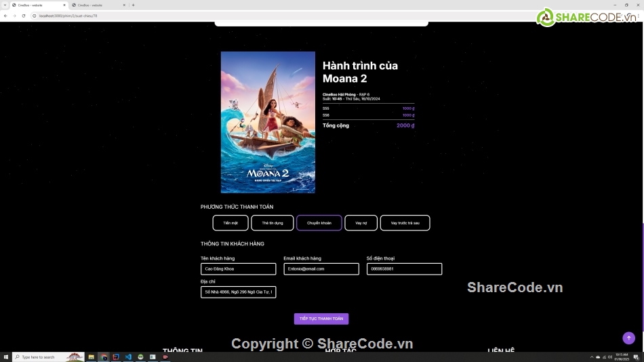Open the network tray icon
Image resolution: width=644 pixels, height=362 pixels.
pyautogui.click(x=604, y=357)
